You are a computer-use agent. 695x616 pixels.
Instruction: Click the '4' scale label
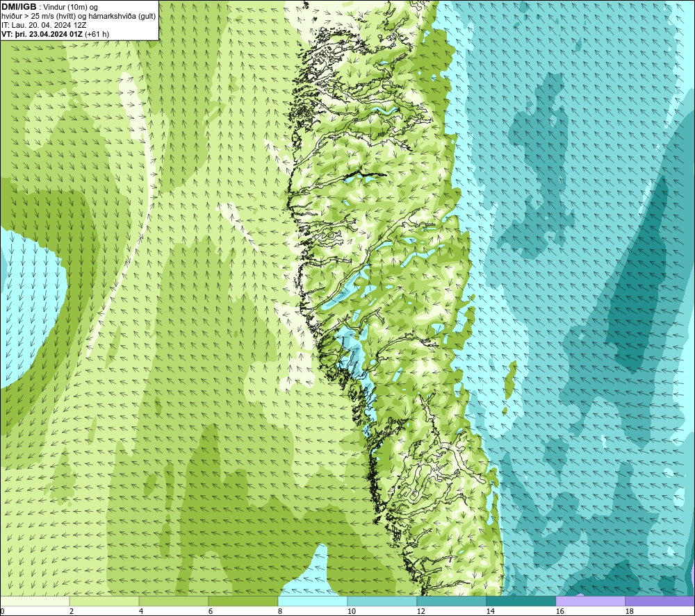[x=141, y=612]
